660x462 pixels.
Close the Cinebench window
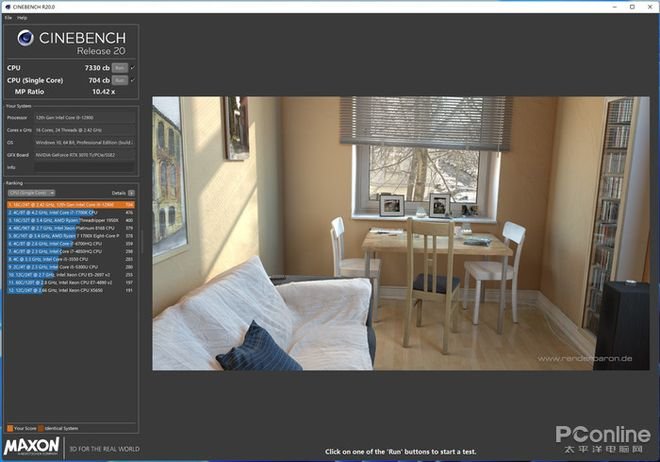coord(648,5)
